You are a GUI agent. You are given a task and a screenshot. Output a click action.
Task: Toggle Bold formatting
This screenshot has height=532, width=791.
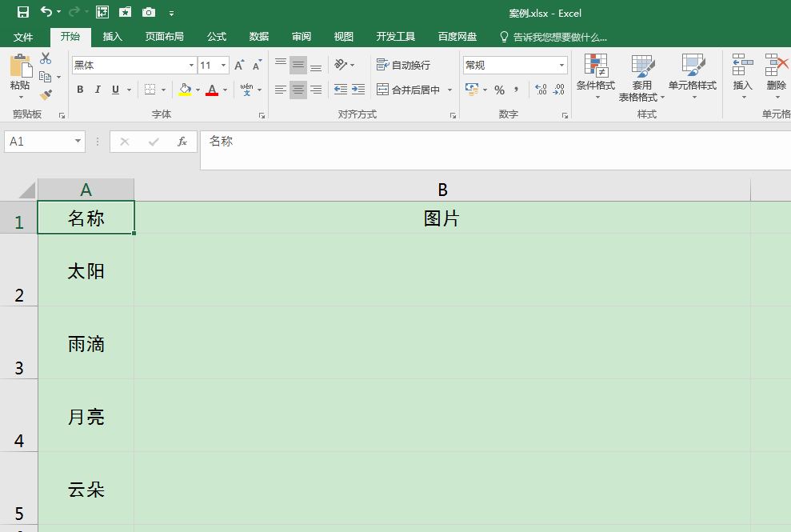pyautogui.click(x=80, y=90)
